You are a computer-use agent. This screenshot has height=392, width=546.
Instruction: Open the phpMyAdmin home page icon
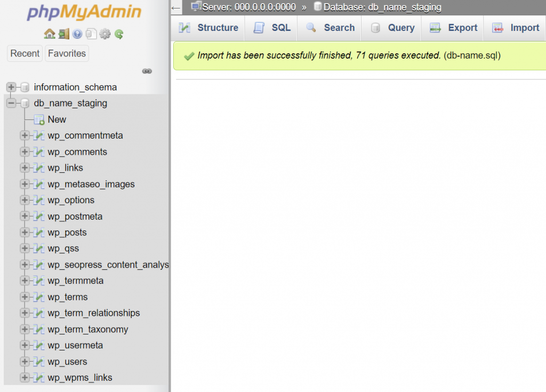coord(50,33)
